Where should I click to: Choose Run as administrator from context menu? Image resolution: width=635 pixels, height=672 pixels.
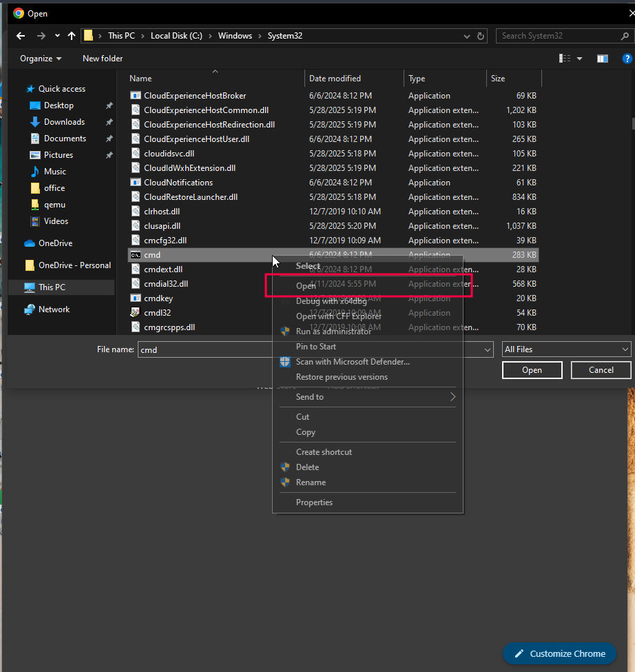pos(333,332)
